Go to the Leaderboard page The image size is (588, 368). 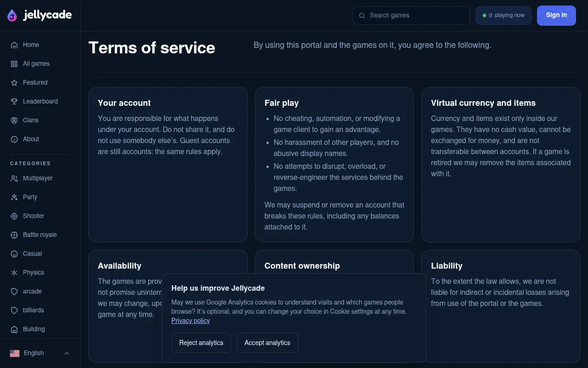(40, 101)
